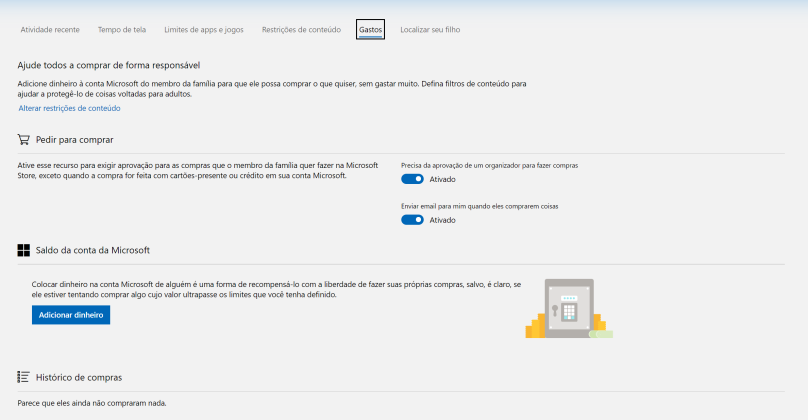Click the Microsoft logo by Saldo da conta
Viewport: 808px width, 420px height.
24,250
